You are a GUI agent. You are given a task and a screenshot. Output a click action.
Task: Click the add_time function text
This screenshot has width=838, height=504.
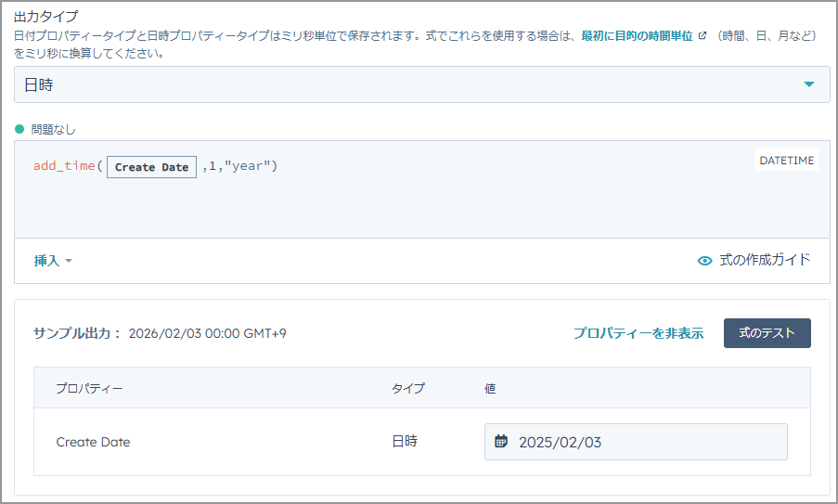pyautogui.click(x=64, y=166)
